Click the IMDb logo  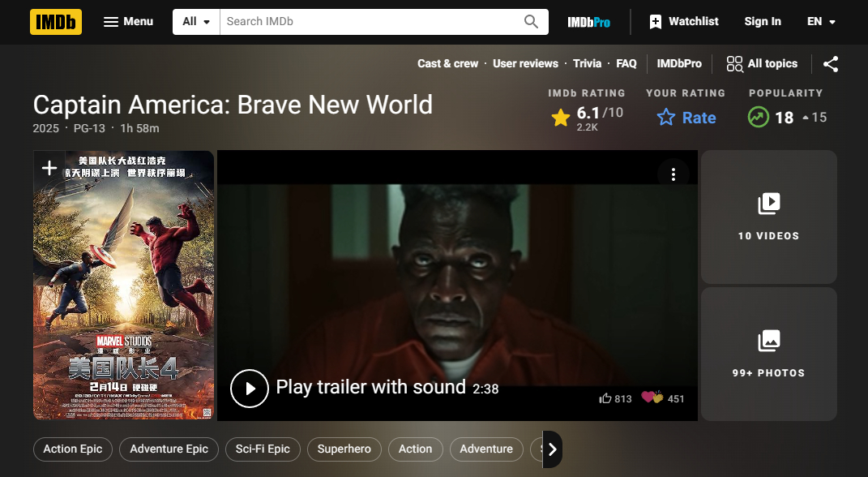56,22
